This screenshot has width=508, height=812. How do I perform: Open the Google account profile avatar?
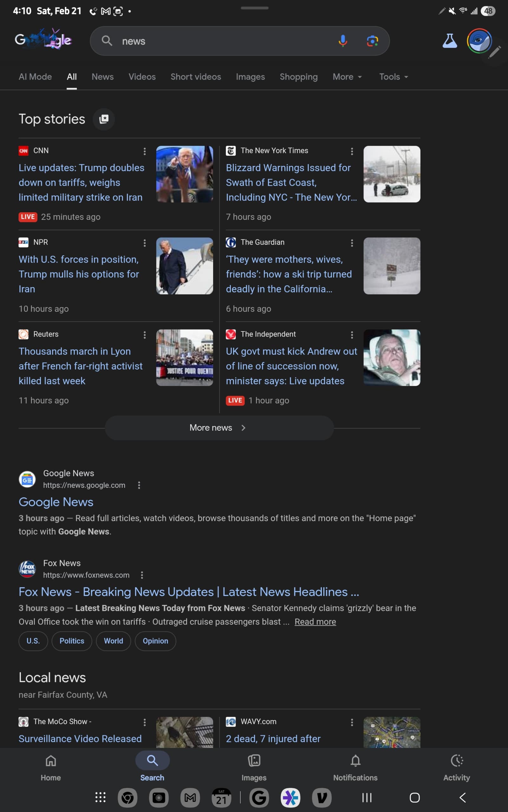pyautogui.click(x=479, y=41)
